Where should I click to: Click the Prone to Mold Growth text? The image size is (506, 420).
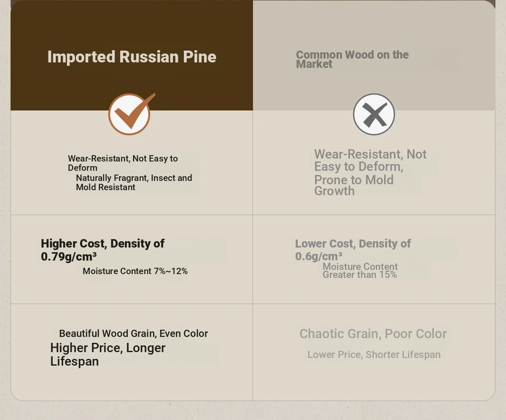coord(354,185)
